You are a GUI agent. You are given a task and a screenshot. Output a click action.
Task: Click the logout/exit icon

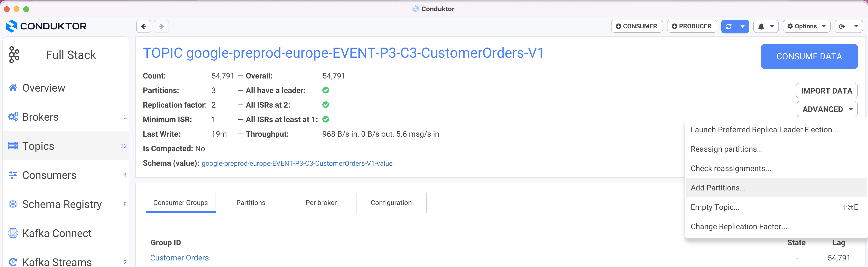(842, 26)
